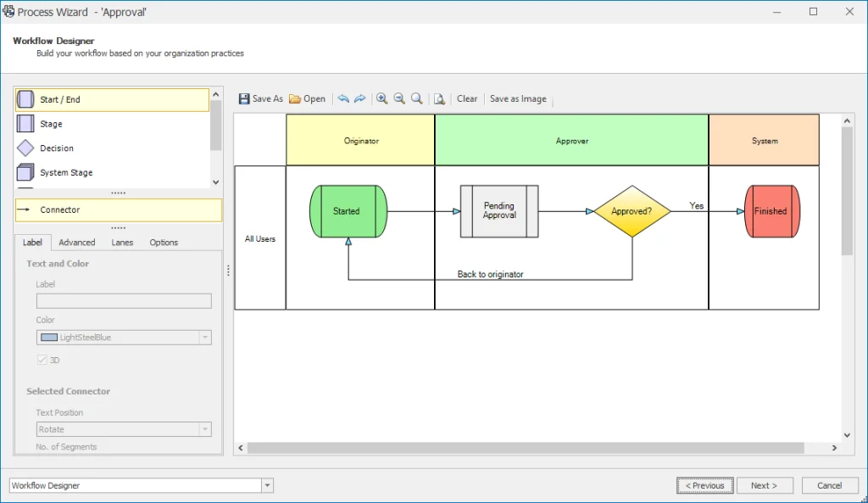Switch to the Advanced tab
The height and width of the screenshot is (503, 868).
coord(77,243)
